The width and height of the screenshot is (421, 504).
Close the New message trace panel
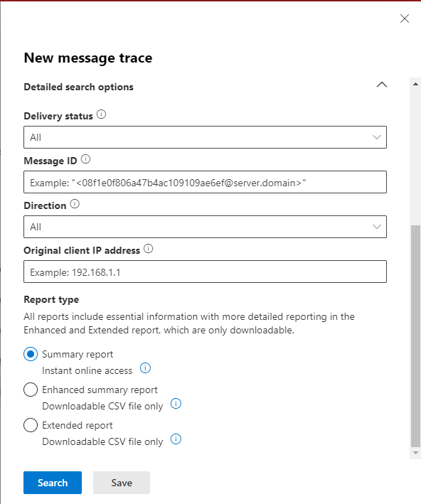[x=404, y=18]
